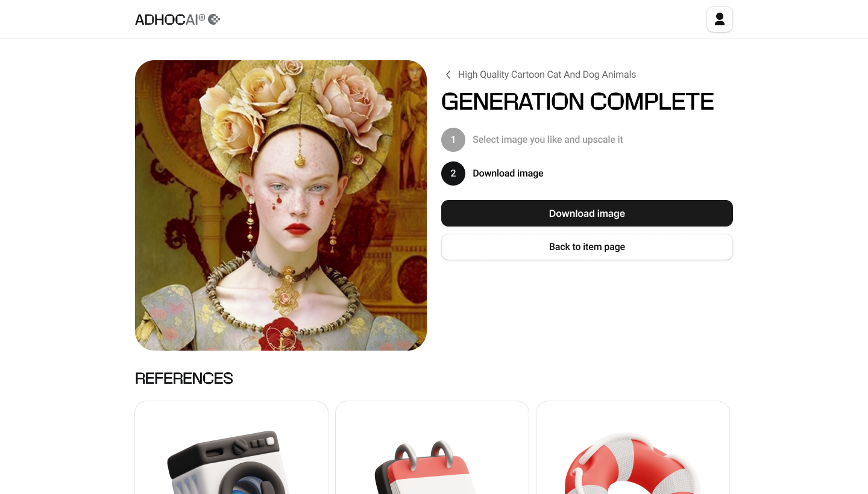Click the black Download image button

587,213
